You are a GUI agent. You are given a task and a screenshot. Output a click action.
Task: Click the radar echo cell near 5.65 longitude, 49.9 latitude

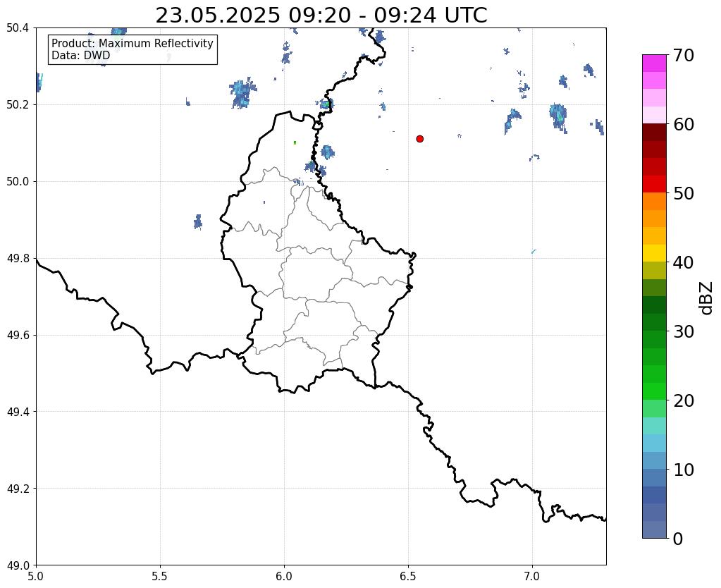click(198, 222)
